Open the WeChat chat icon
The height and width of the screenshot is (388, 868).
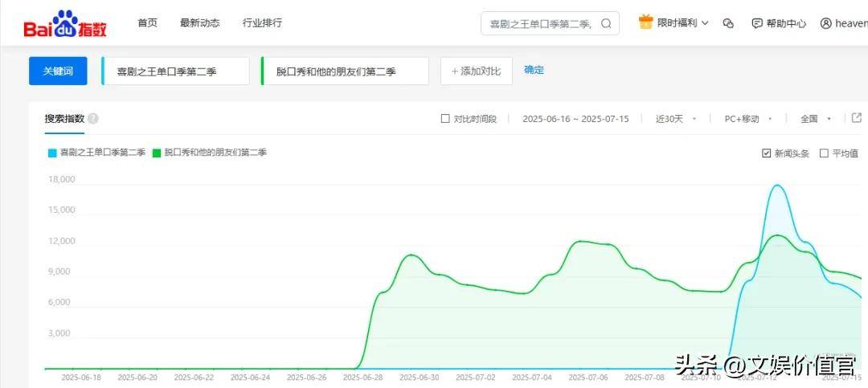(x=728, y=23)
